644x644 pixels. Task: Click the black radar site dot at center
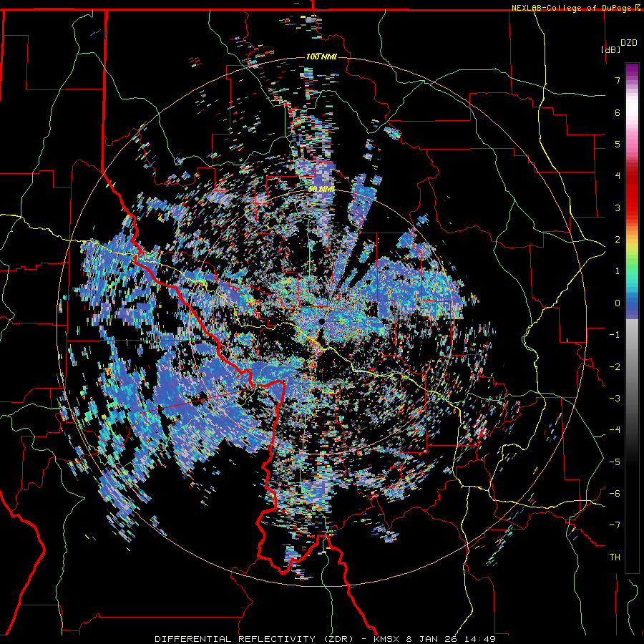click(321, 321)
